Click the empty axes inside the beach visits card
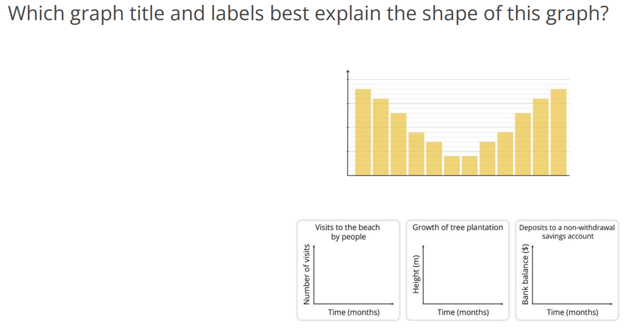644x329 pixels. (x=355, y=276)
